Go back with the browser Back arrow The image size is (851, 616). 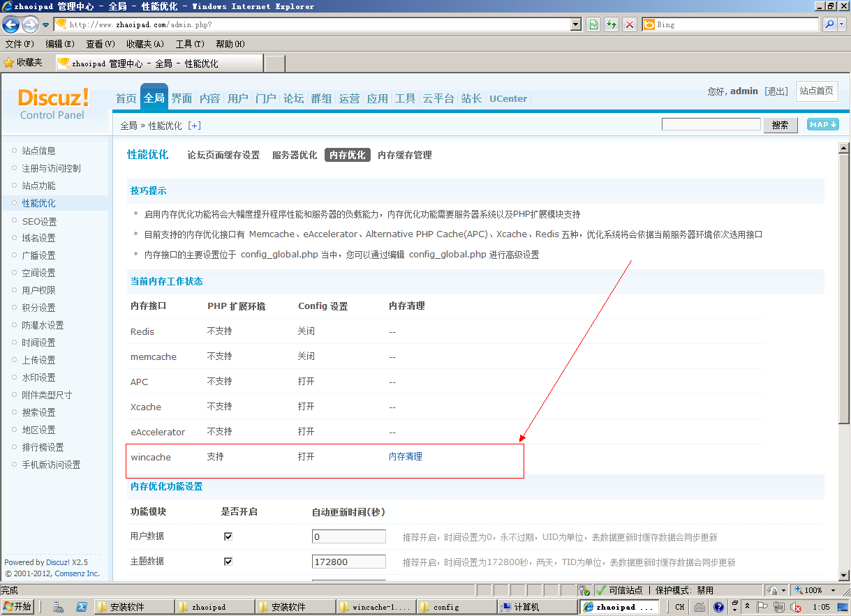click(10, 24)
